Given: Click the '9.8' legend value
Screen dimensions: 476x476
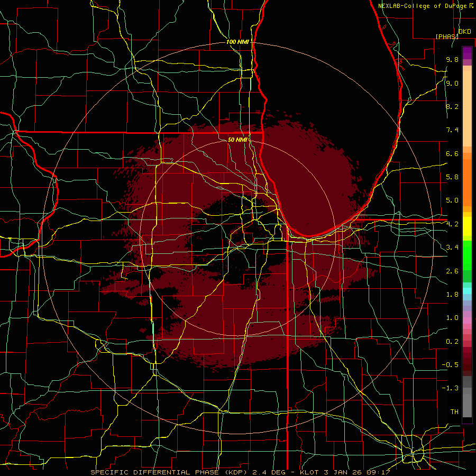Looking at the screenshot, I should [452, 60].
